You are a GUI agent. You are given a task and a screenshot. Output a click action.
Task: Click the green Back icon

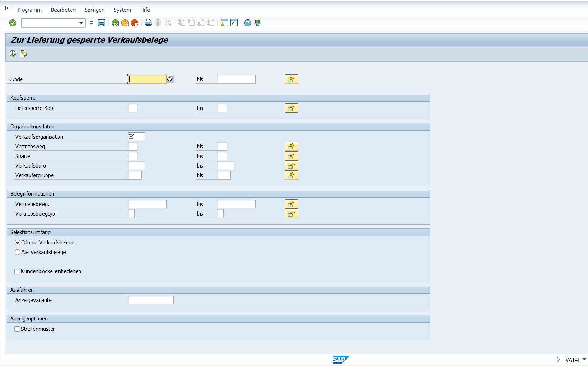pyautogui.click(x=115, y=23)
